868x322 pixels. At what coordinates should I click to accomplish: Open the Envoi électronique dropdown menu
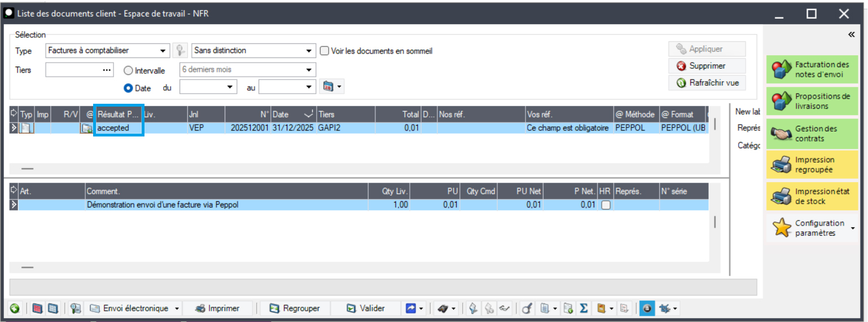177,308
